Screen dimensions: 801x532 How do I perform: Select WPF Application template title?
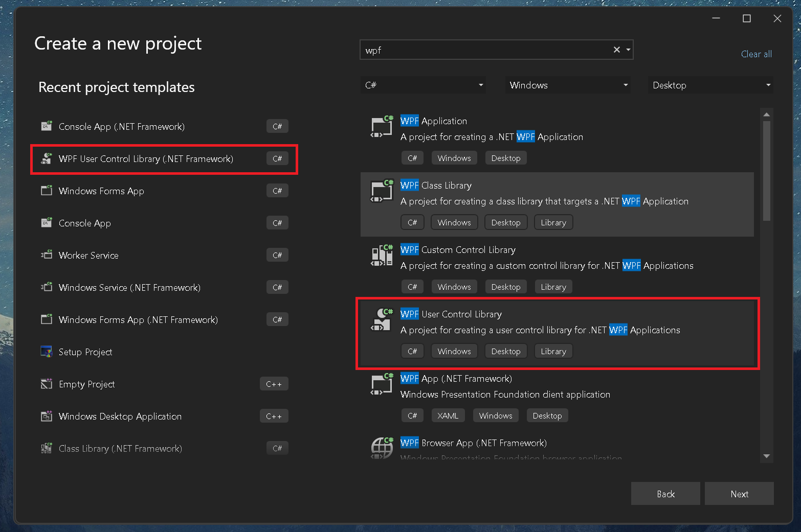click(x=434, y=121)
